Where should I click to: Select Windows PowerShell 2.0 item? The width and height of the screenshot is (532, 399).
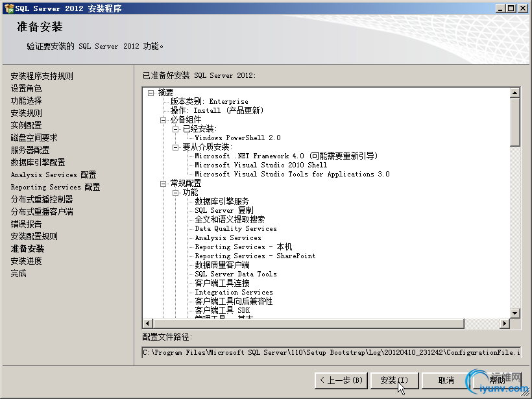pos(237,138)
